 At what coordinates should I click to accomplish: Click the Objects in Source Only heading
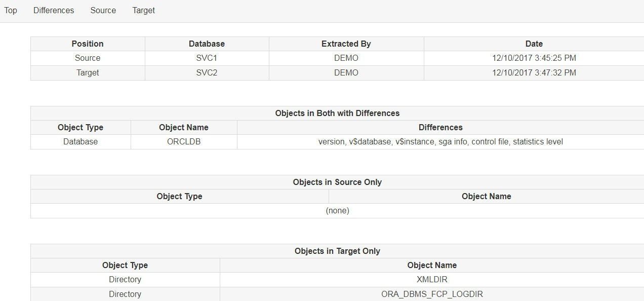coord(337,182)
